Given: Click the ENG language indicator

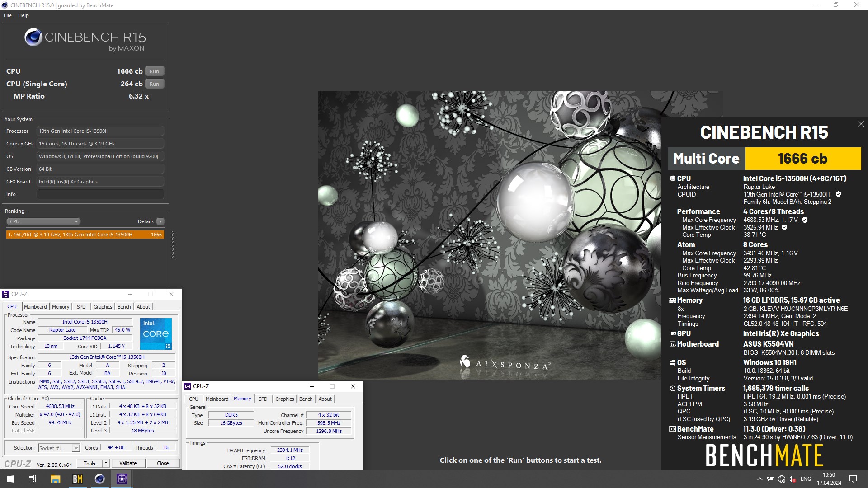Looking at the screenshot, I should point(806,479).
